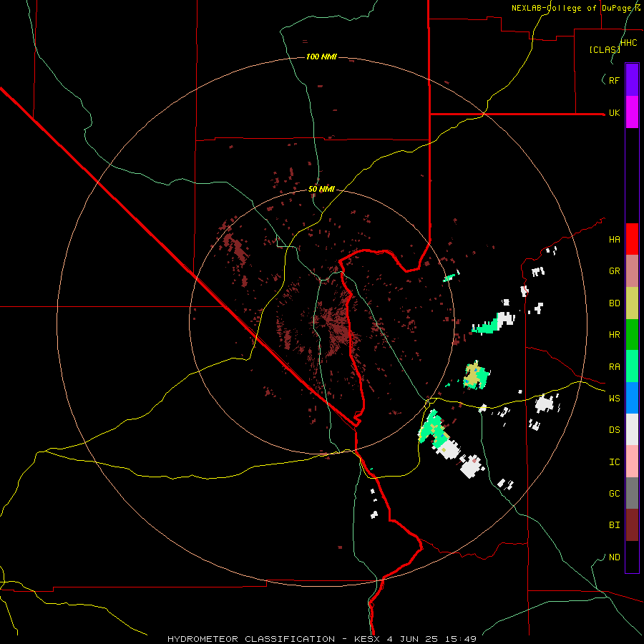Click the WS legend label

point(614,398)
